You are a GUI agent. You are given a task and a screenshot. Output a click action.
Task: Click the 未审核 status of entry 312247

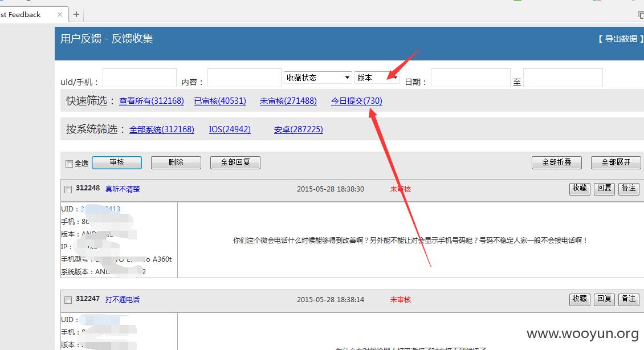pyautogui.click(x=401, y=299)
